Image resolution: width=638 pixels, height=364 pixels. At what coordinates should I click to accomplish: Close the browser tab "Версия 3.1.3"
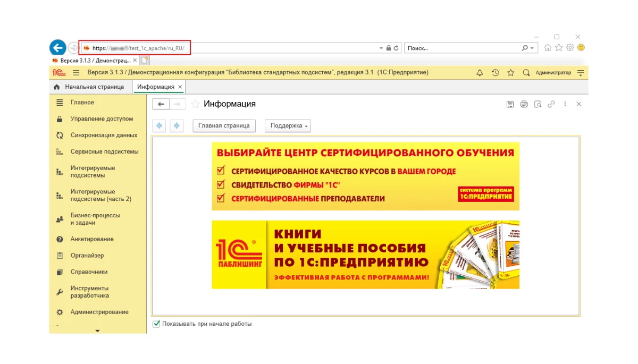pos(135,61)
